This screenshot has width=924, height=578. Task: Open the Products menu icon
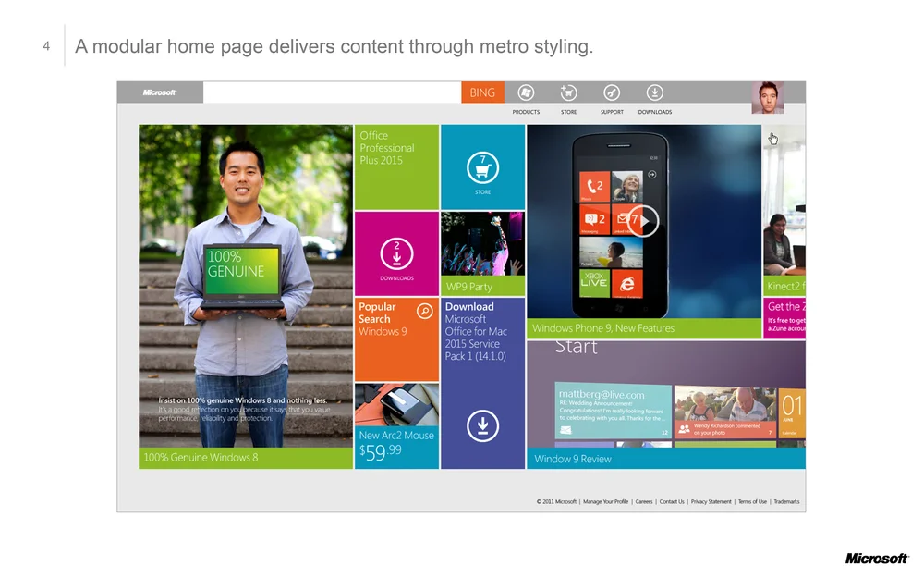pos(526,92)
